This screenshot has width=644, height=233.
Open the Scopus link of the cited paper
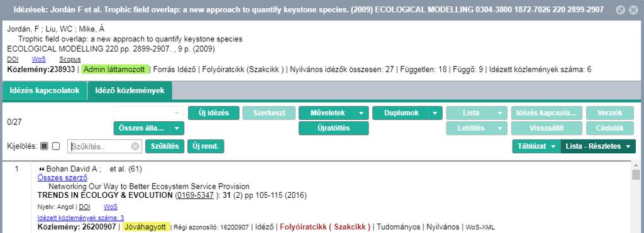[x=70, y=60]
